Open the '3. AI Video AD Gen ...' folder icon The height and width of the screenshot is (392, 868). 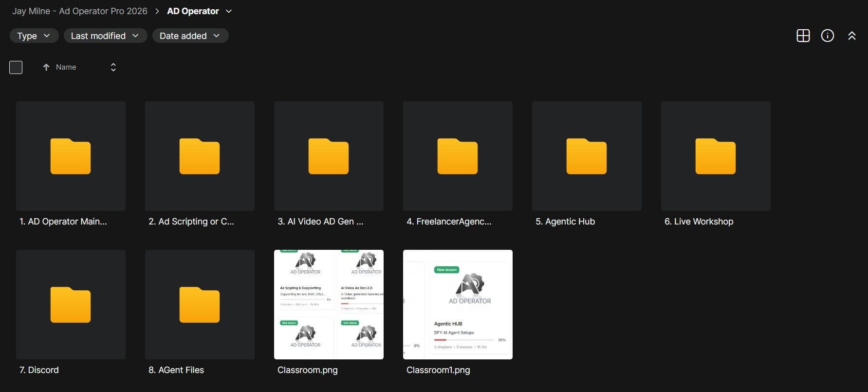coord(329,156)
